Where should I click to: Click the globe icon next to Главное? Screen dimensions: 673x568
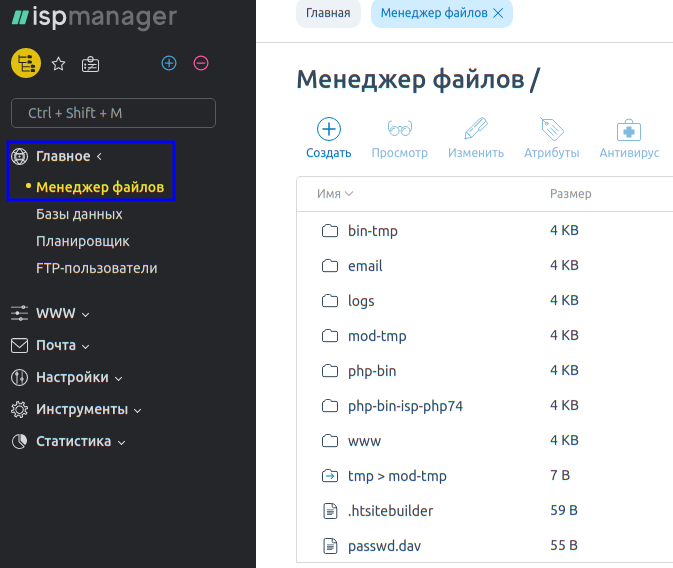pyautogui.click(x=19, y=156)
